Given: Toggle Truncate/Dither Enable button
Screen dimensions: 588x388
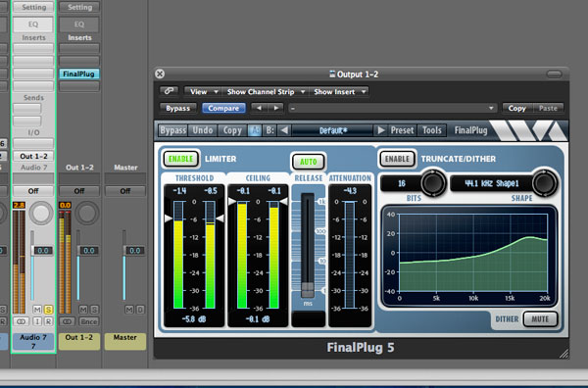Looking at the screenshot, I should tap(397, 159).
